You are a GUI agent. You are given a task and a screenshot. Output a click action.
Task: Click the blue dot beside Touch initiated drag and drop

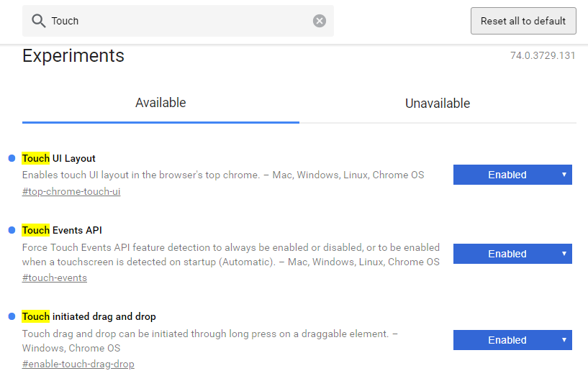12,316
